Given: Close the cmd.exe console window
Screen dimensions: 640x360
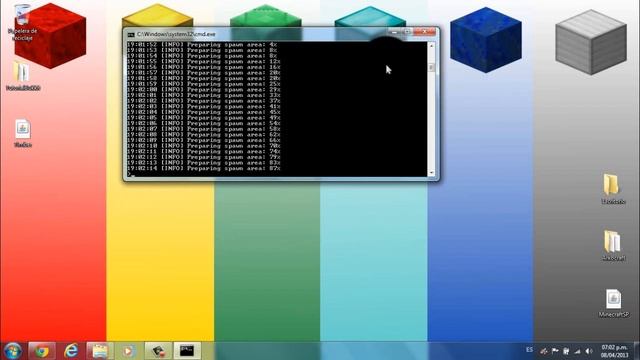Looking at the screenshot, I should tap(424, 32).
